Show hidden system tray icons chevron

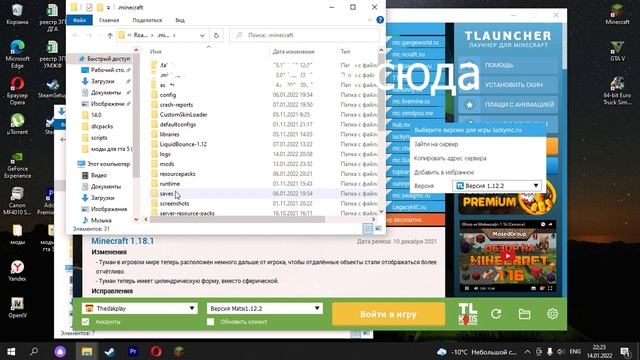tap(527, 351)
